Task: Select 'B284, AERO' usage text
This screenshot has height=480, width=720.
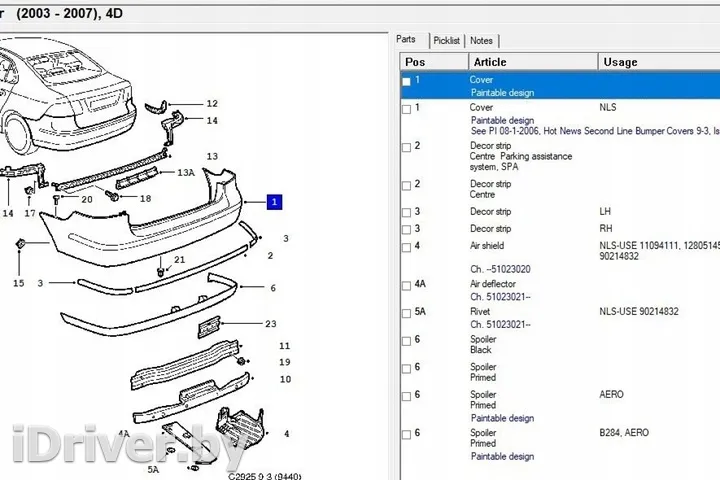Action: (624, 433)
